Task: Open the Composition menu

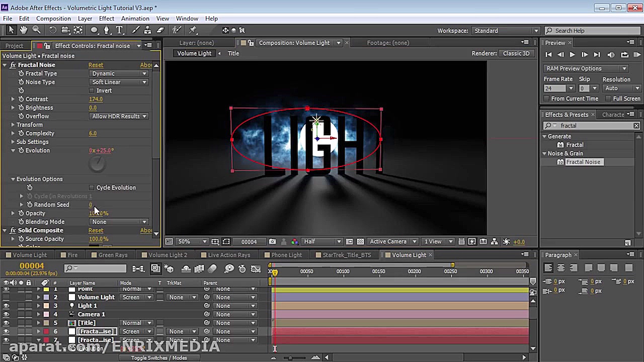Action: pyautogui.click(x=53, y=19)
